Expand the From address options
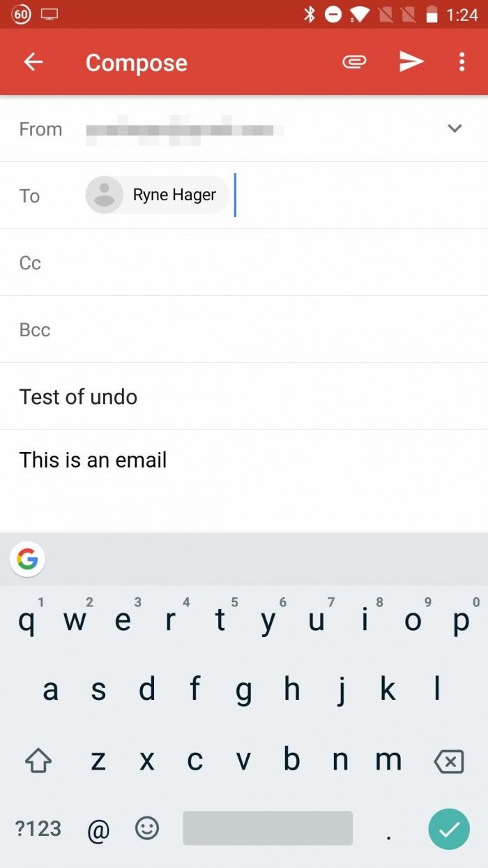Image resolution: width=488 pixels, height=868 pixels. [455, 128]
